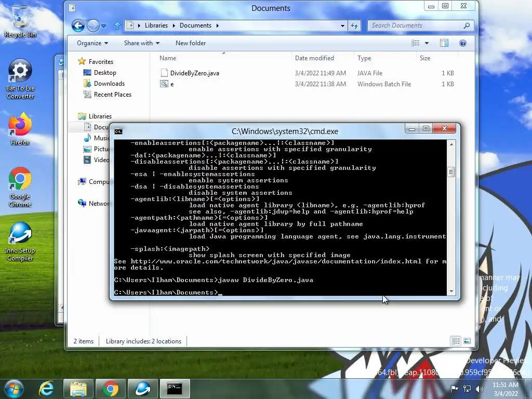This screenshot has height=399, width=532.
Task: Open volume speaker icon in tray
Action: coord(480,389)
